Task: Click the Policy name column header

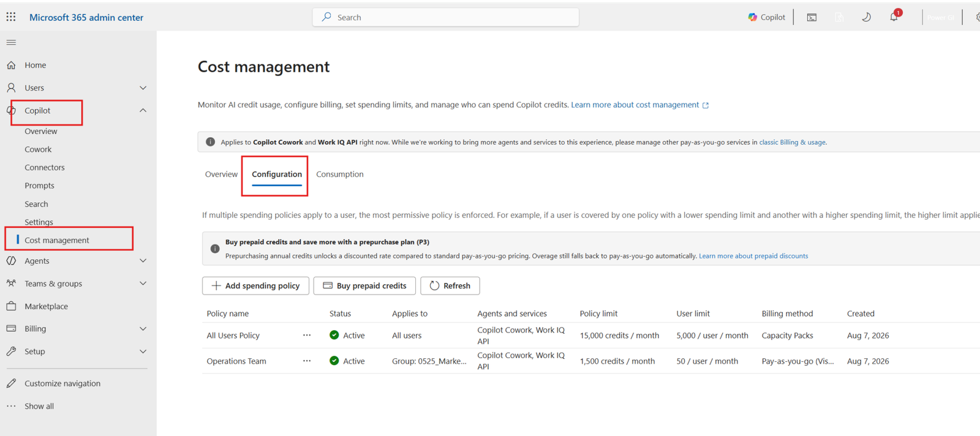Action: 228,314
